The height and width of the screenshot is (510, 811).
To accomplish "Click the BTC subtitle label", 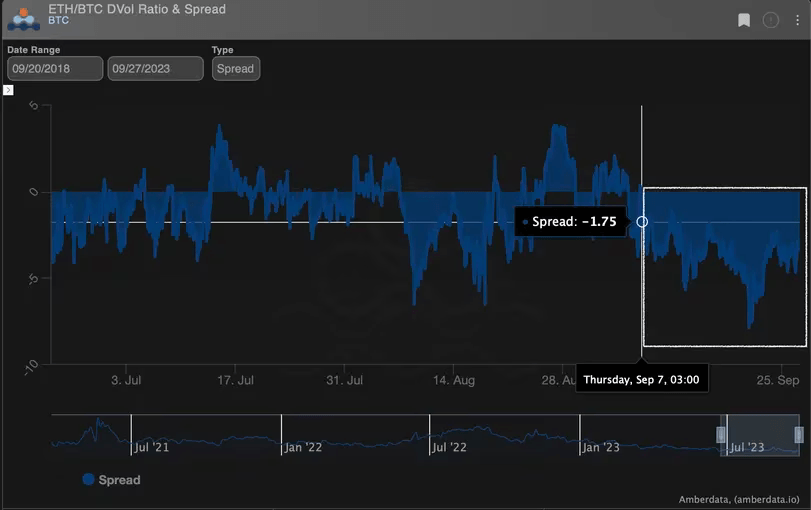I will click(x=58, y=20).
